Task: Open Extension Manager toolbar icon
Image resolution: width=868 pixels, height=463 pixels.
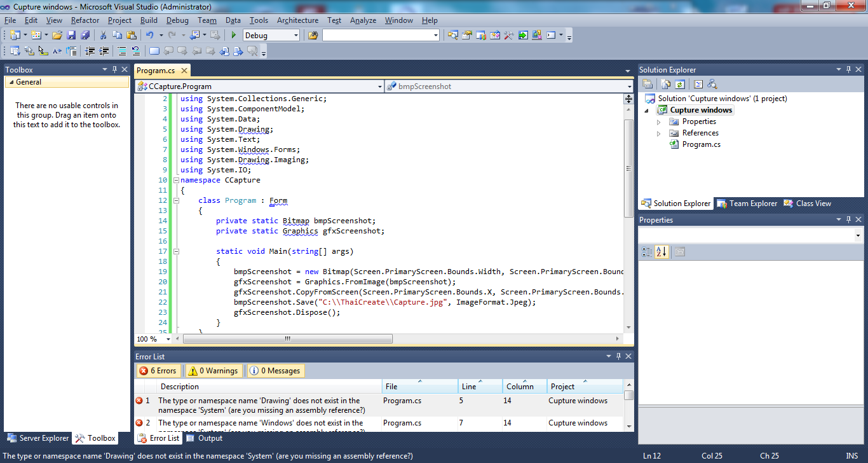Action: (537, 35)
